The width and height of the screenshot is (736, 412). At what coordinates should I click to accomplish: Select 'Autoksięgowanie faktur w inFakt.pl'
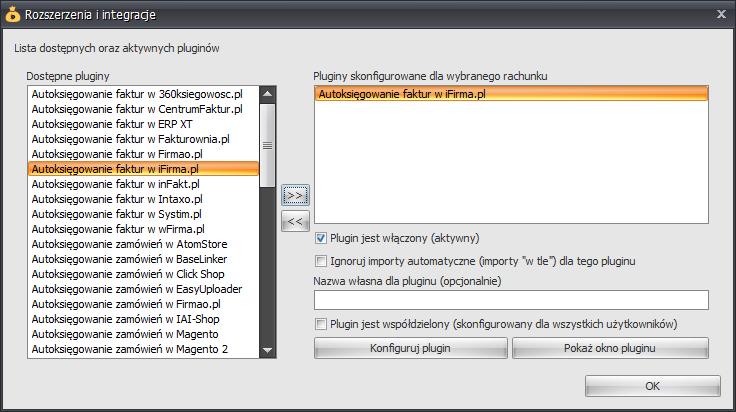(x=143, y=184)
